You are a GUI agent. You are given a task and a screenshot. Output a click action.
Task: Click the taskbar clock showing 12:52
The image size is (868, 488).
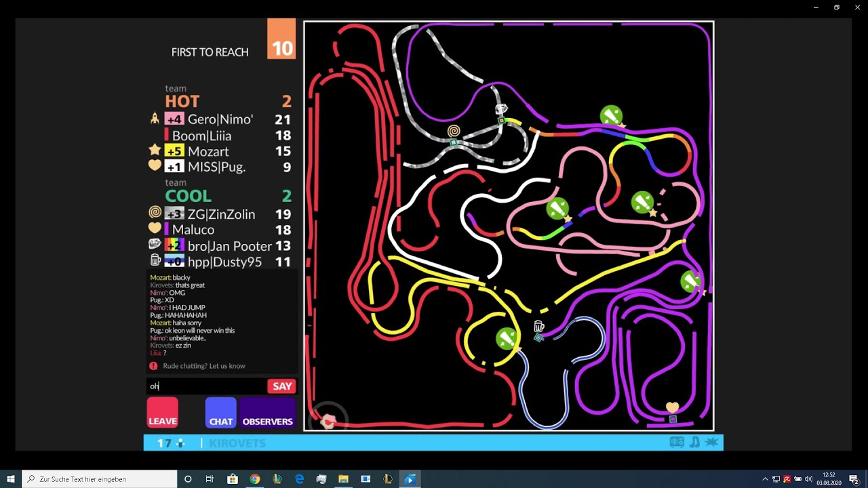[829, 479]
